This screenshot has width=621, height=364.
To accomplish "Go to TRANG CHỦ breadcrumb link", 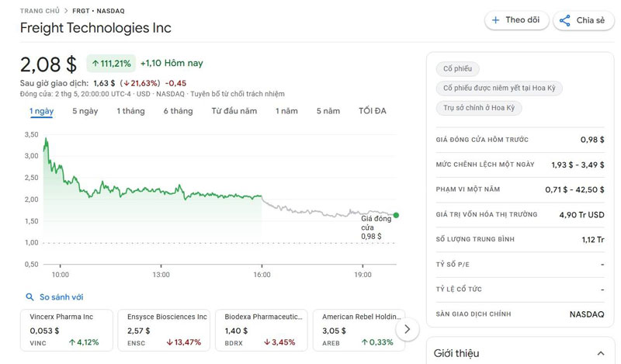I will [x=40, y=11].
